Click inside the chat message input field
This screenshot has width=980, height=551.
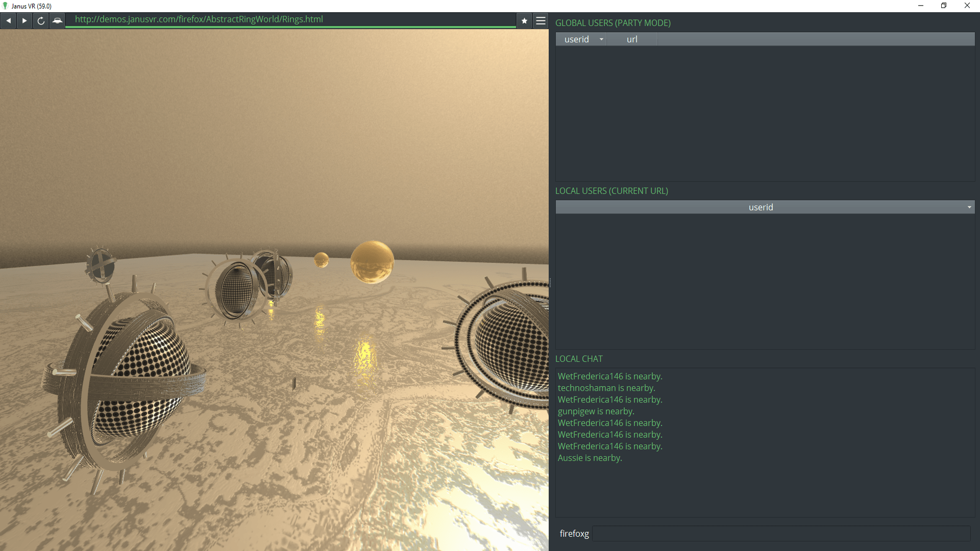coord(781,534)
